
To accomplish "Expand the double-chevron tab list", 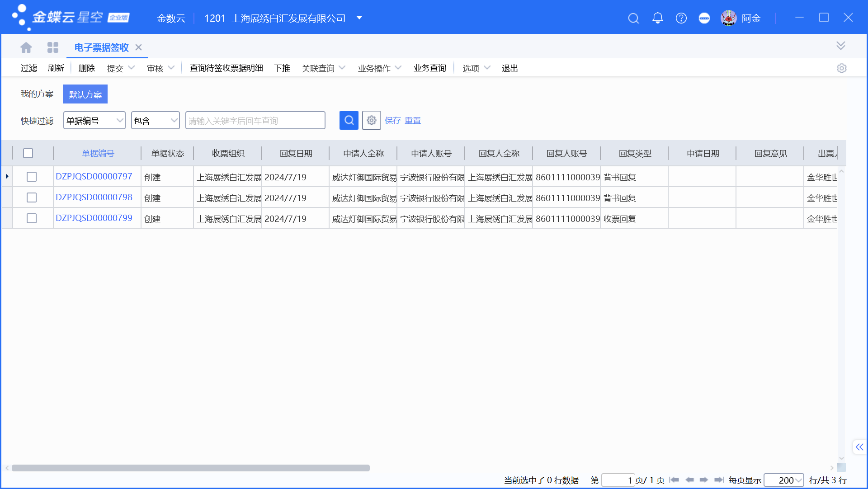I will point(841,46).
